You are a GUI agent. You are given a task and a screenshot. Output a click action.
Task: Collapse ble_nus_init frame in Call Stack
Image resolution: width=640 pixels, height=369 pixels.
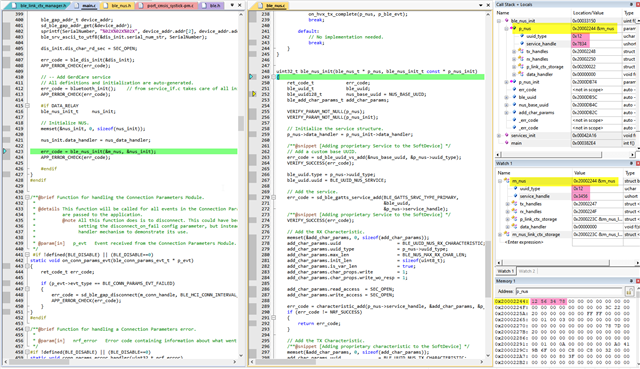tap(499, 20)
